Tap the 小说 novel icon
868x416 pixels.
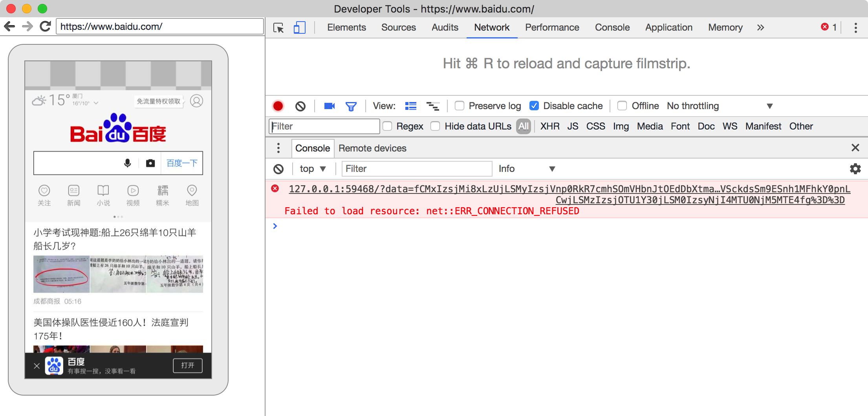pyautogui.click(x=103, y=195)
